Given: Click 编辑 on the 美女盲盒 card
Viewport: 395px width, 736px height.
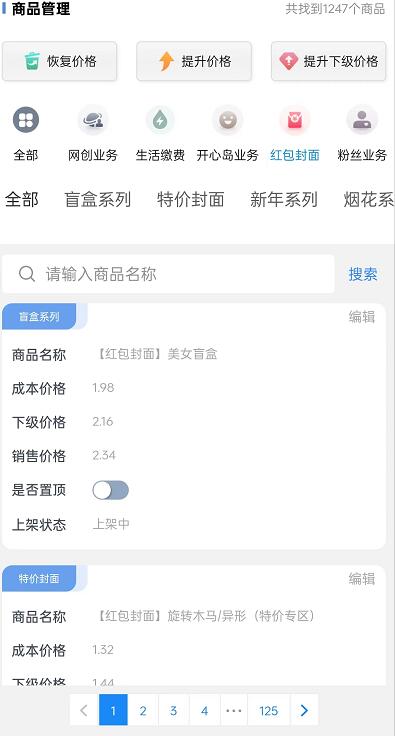Looking at the screenshot, I should coord(362,317).
